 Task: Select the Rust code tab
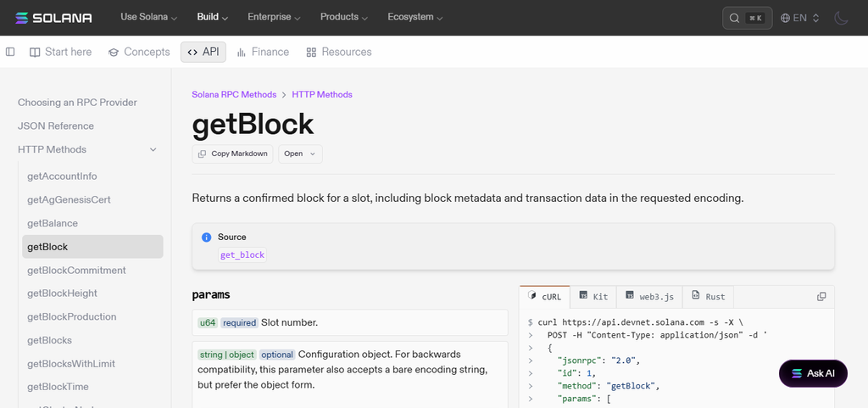708,297
